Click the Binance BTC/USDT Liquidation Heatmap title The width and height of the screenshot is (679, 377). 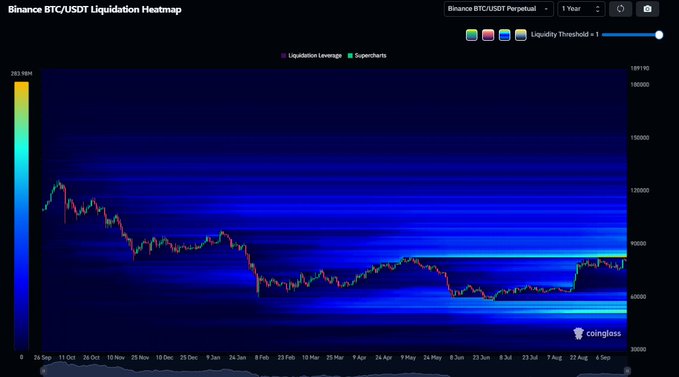[x=95, y=10]
